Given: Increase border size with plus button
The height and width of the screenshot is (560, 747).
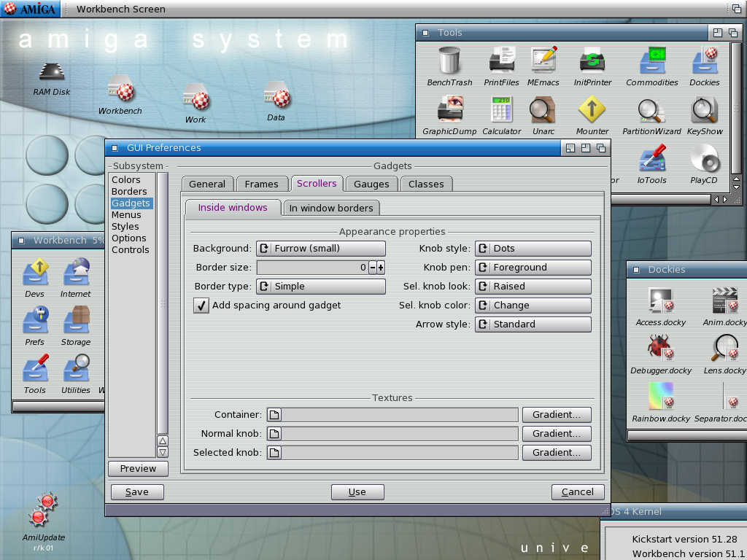Looking at the screenshot, I should pos(381,268).
